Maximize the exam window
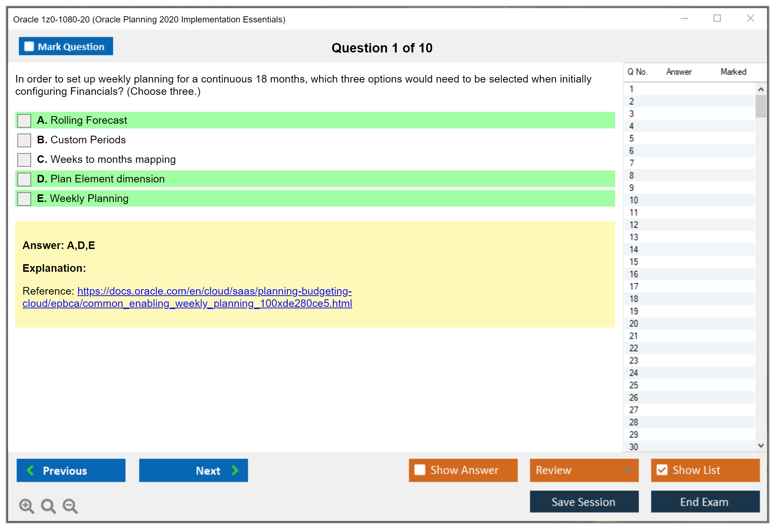 (717, 18)
